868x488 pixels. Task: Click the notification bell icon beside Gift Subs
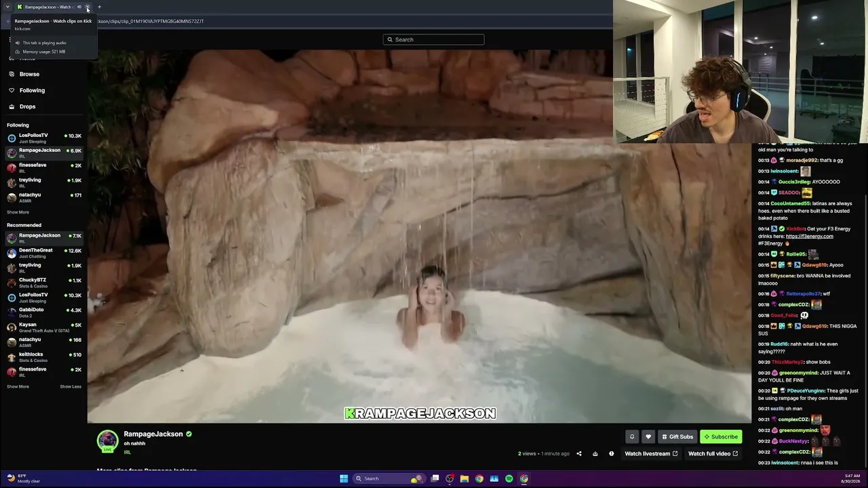click(632, 436)
